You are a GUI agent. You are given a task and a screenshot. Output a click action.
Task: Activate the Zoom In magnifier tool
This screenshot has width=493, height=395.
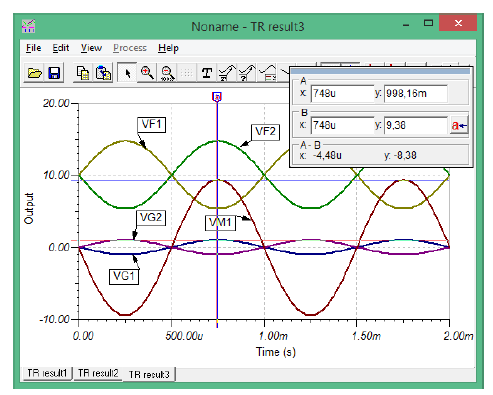pos(147,72)
